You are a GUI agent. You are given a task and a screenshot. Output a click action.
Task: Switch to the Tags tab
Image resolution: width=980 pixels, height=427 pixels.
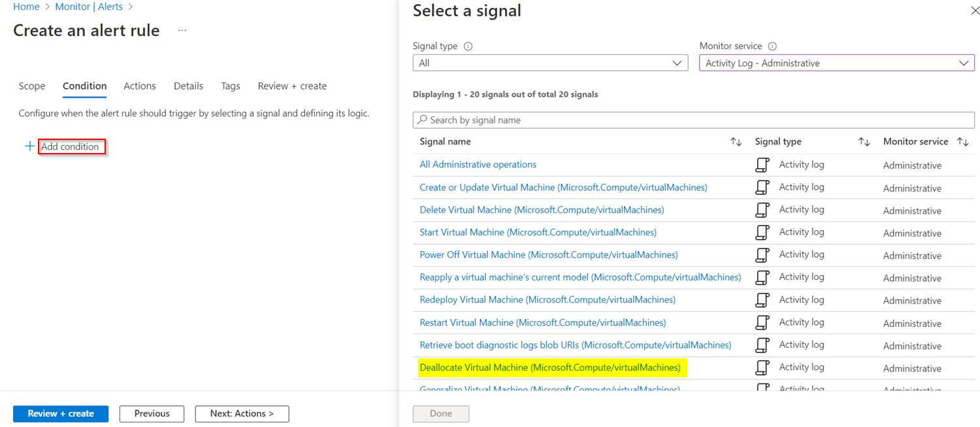pyautogui.click(x=230, y=86)
